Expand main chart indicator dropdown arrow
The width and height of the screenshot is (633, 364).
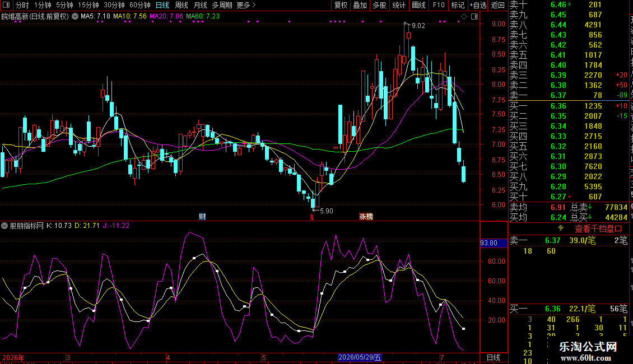(75, 16)
